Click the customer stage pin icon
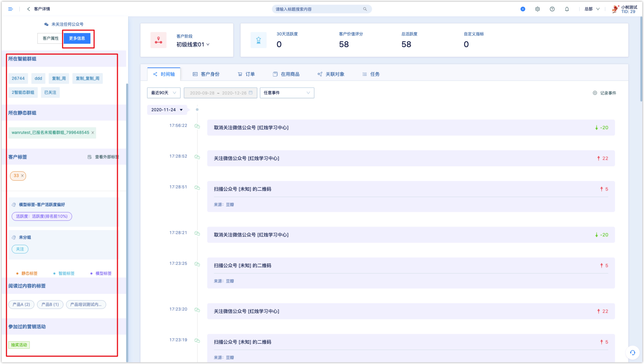This screenshot has height=364, width=644. tap(158, 40)
